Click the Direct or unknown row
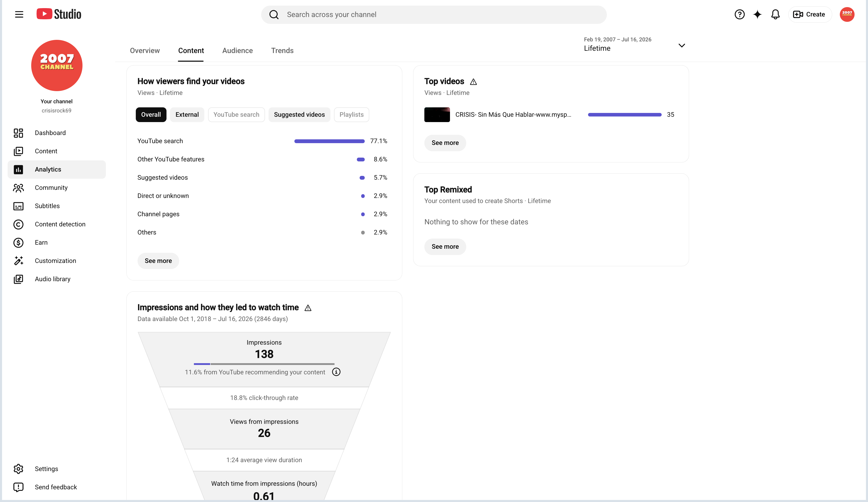Viewport: 868px width, 502px height. pyautogui.click(x=262, y=196)
